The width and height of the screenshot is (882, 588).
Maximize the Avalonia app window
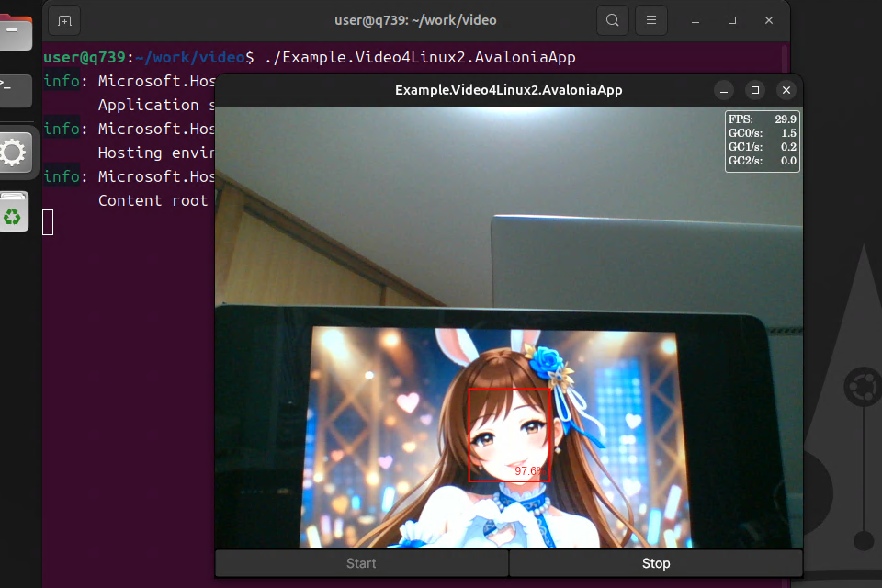756,90
